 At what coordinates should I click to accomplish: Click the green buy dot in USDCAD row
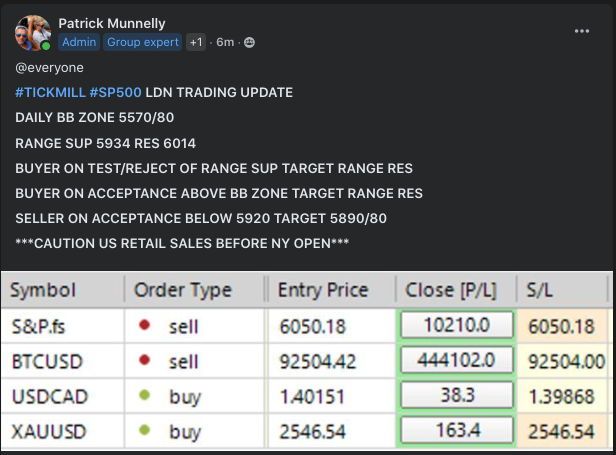[x=145, y=394]
